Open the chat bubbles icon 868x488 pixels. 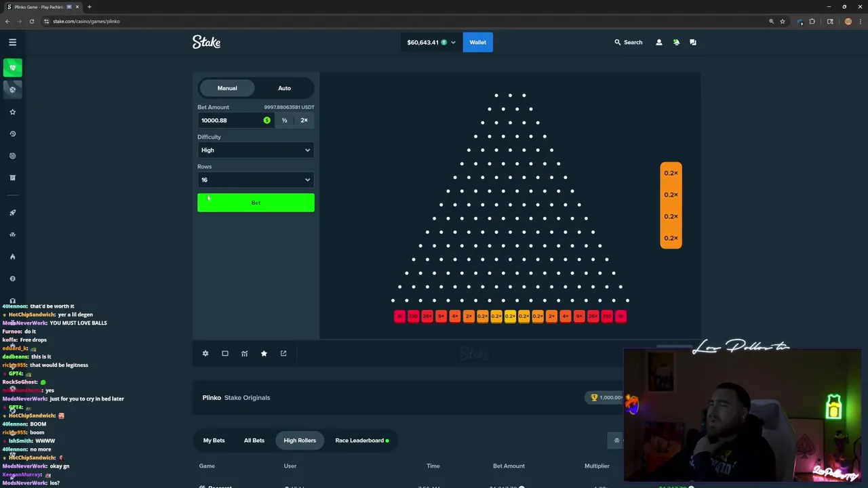click(693, 42)
